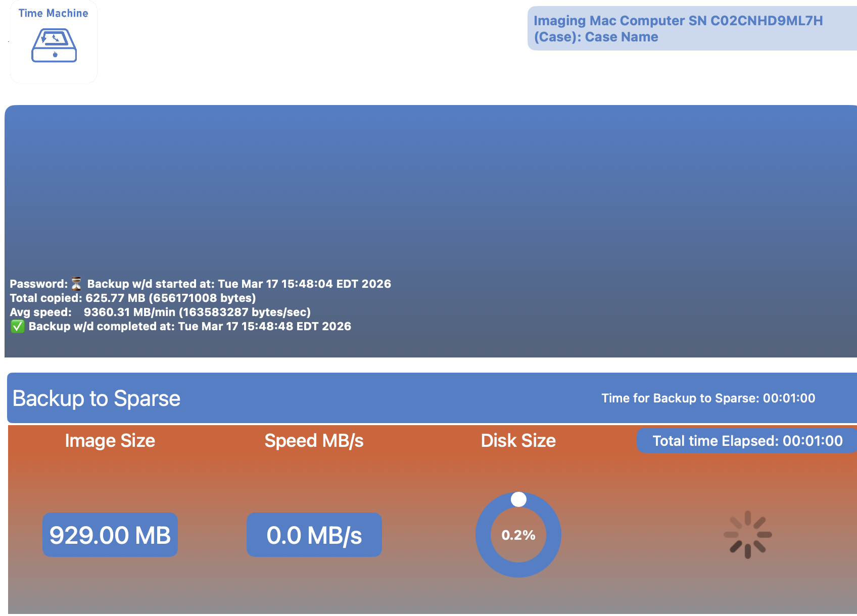
Task: Click the Disk Size circular progress control
Action: (518, 535)
